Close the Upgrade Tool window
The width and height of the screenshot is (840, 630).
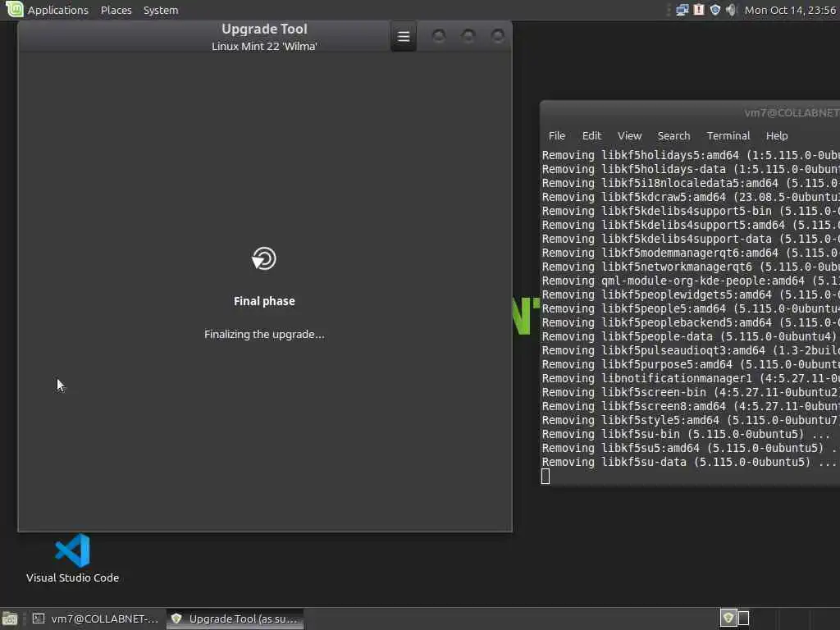[x=498, y=36]
